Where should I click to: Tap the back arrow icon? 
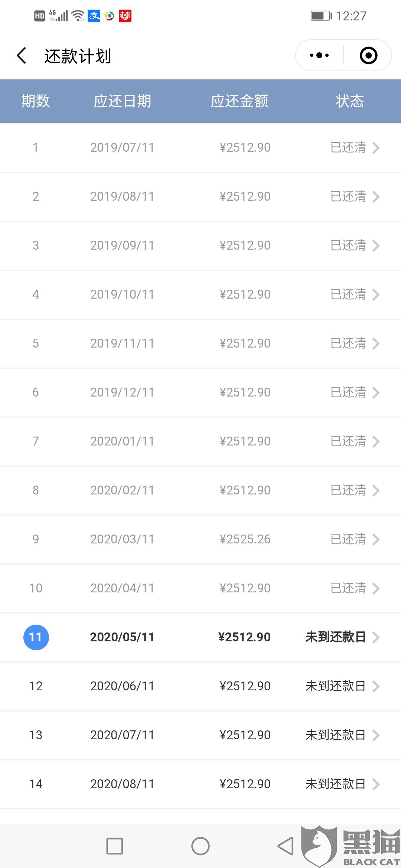point(22,56)
